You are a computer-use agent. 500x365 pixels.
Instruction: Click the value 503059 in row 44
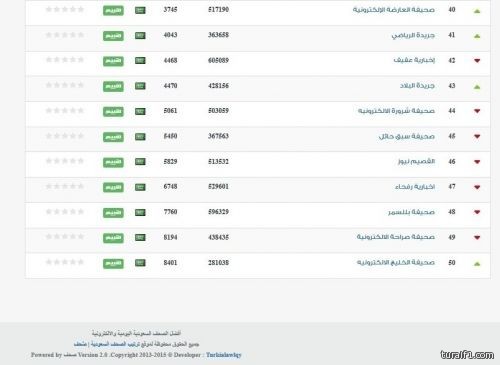coord(218,111)
